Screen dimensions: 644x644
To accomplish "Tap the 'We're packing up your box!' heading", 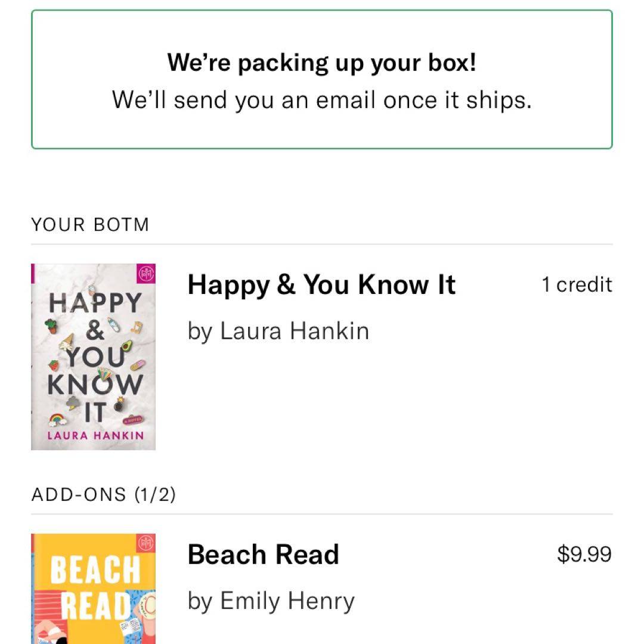I will click(x=321, y=62).
